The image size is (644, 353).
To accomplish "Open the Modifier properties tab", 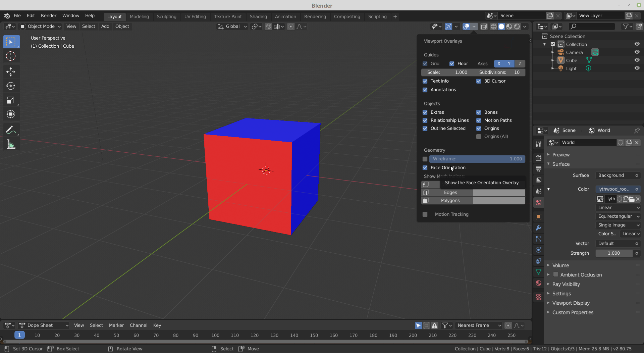I will [x=538, y=228].
